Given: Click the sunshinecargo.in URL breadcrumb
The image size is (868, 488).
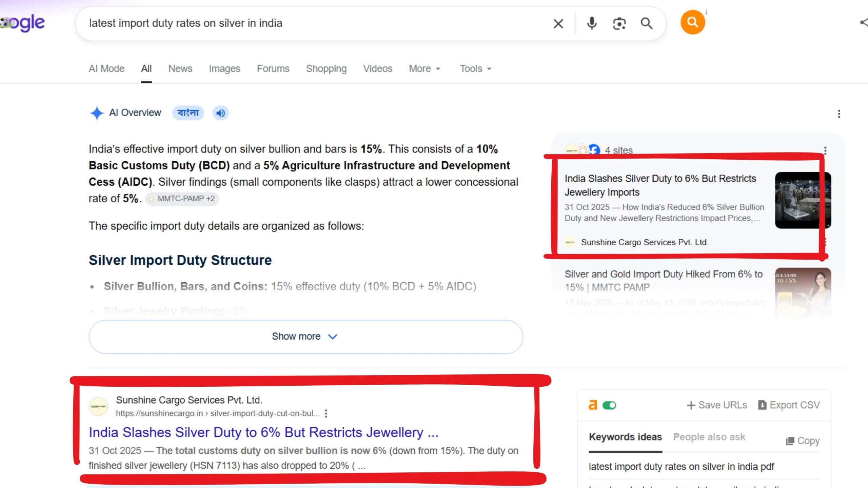Looking at the screenshot, I should (218, 413).
